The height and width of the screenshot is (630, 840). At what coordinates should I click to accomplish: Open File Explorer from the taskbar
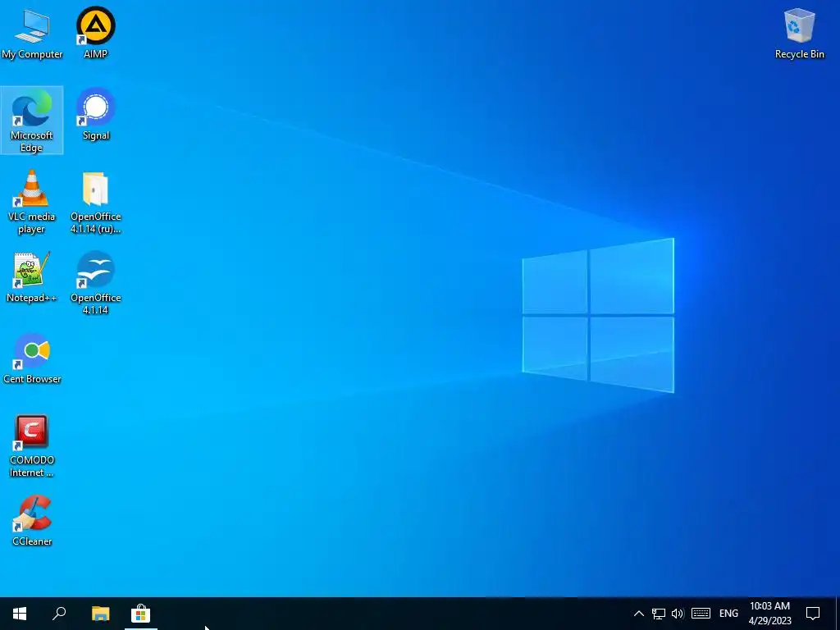click(100, 614)
